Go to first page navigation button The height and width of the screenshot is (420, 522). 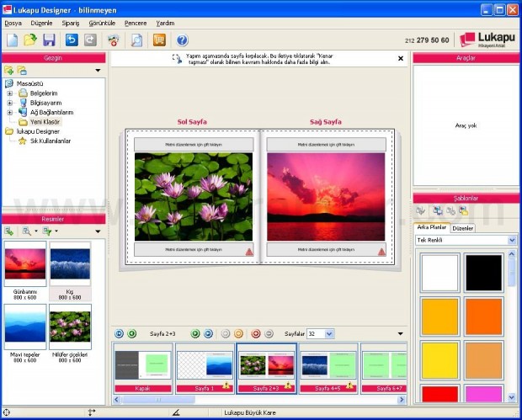[x=119, y=333]
